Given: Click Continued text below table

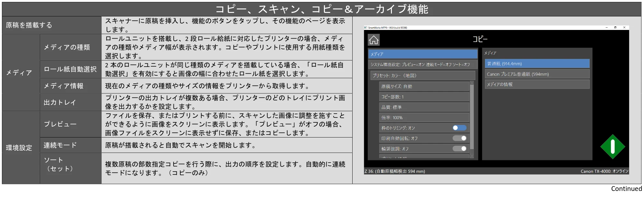Looking at the screenshot, I should click(626, 189).
